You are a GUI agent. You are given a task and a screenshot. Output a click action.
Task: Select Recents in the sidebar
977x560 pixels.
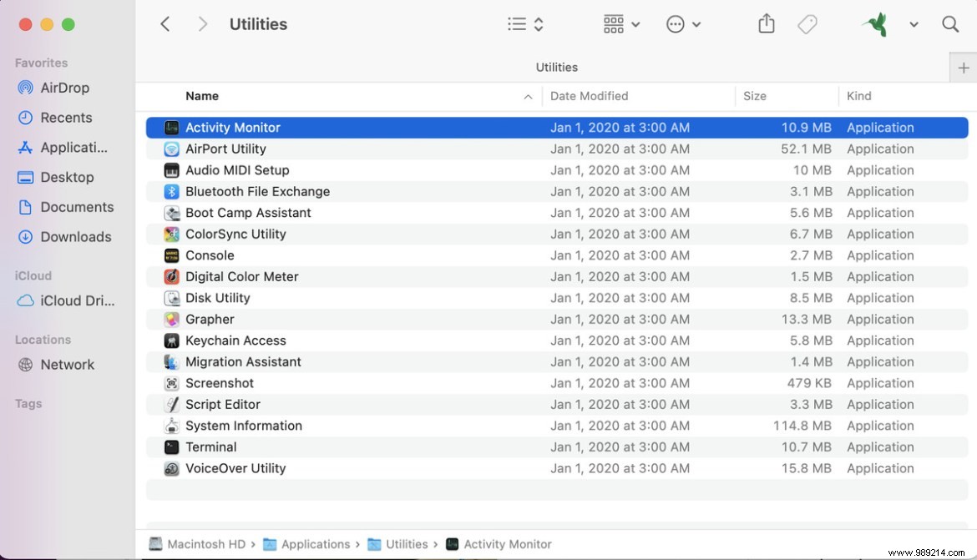(x=66, y=118)
